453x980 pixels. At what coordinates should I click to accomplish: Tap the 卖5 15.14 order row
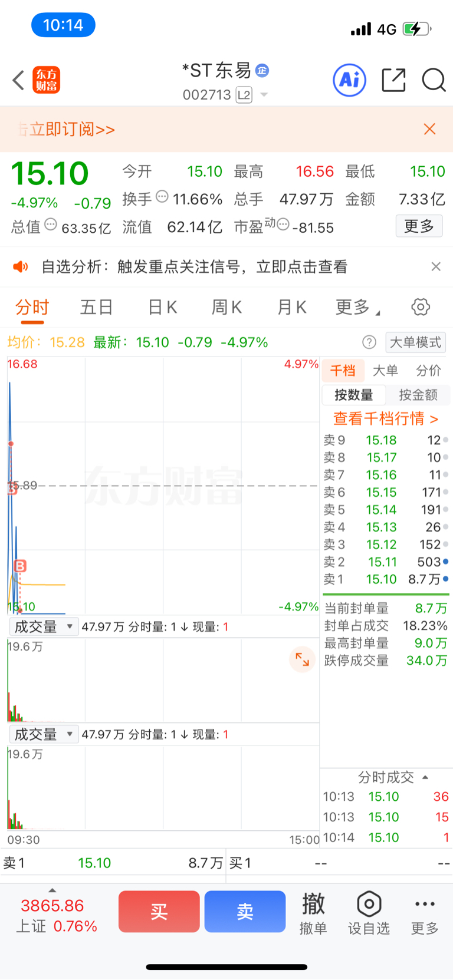(386, 510)
